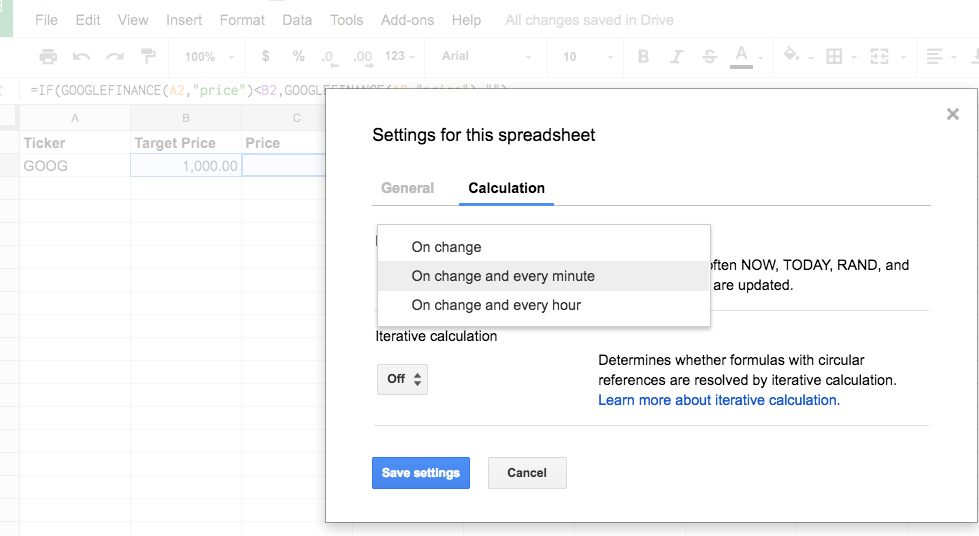
Task: Open the zoom level 100% dropdown
Action: (208, 57)
